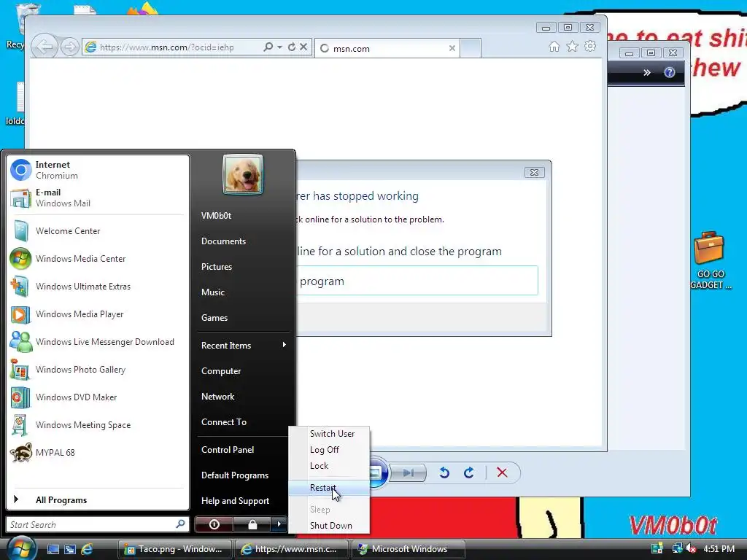Image resolution: width=747 pixels, height=560 pixels.
Task: Click the user account dog picture
Action: [242, 174]
